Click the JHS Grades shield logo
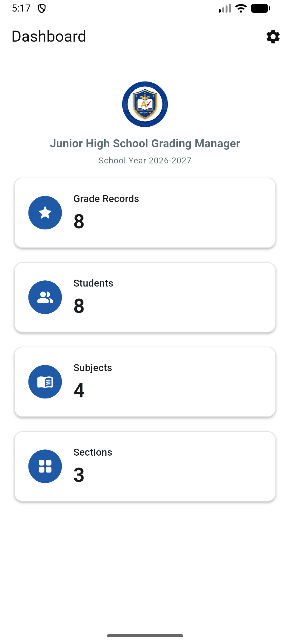Image resolution: width=290 pixels, height=644 pixels. (x=145, y=104)
